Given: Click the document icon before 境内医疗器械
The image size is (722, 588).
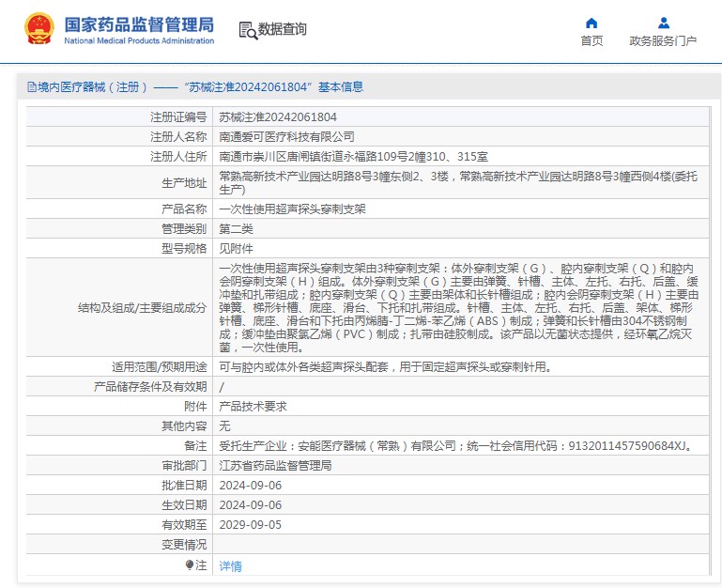Looking at the screenshot, I should tap(32, 87).
